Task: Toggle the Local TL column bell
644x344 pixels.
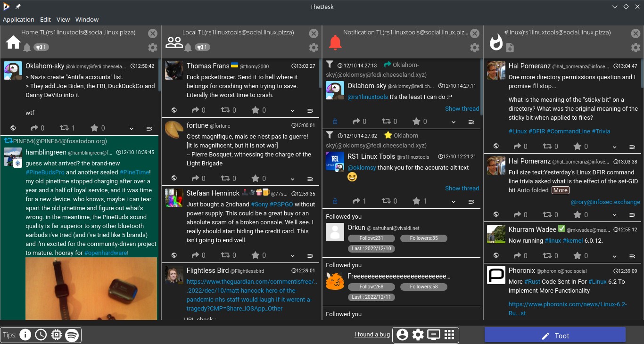Action: point(188,47)
